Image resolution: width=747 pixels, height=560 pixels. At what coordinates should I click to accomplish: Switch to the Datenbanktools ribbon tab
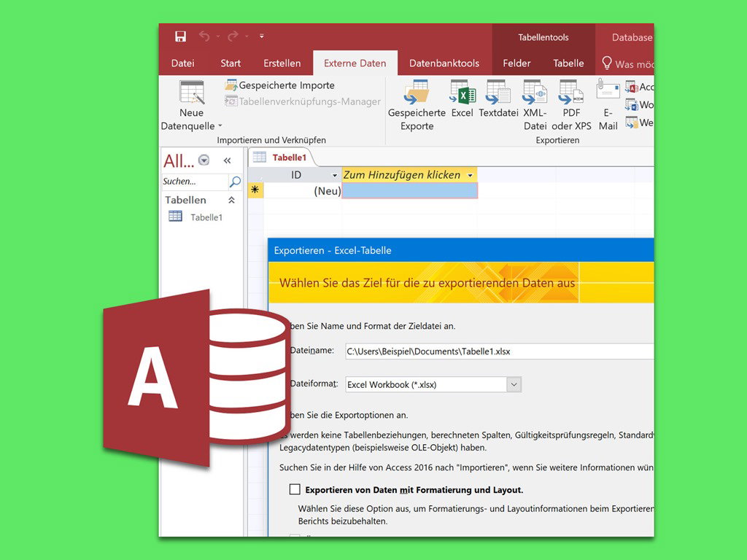point(444,63)
